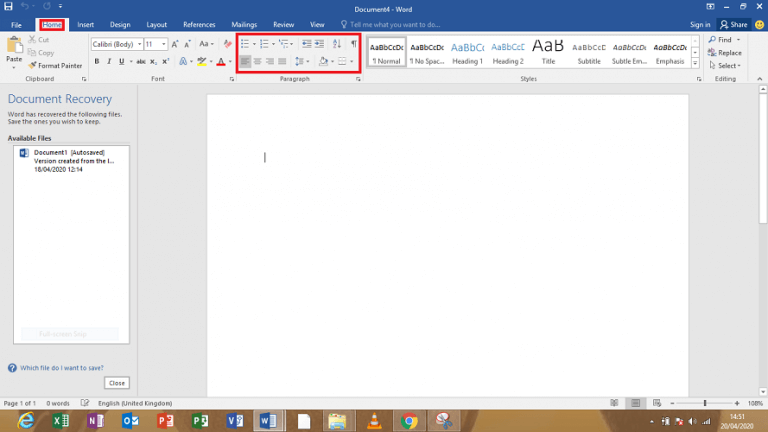The width and height of the screenshot is (768, 432).
Task: Switch to Print Layout view icon
Action: (635, 403)
